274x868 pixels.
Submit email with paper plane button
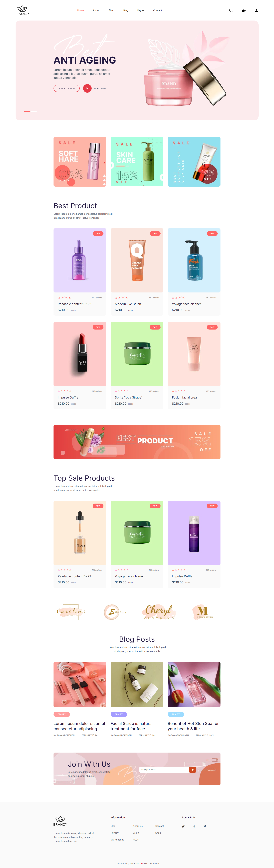coord(192,770)
